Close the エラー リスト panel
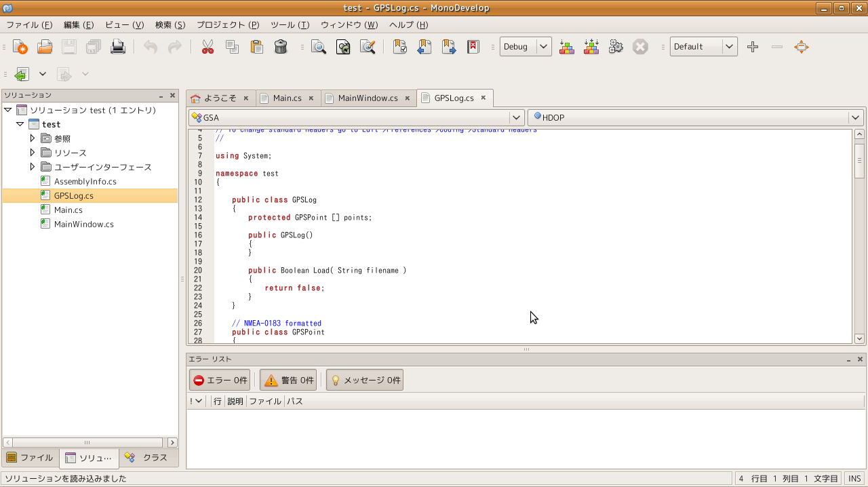 (x=861, y=359)
